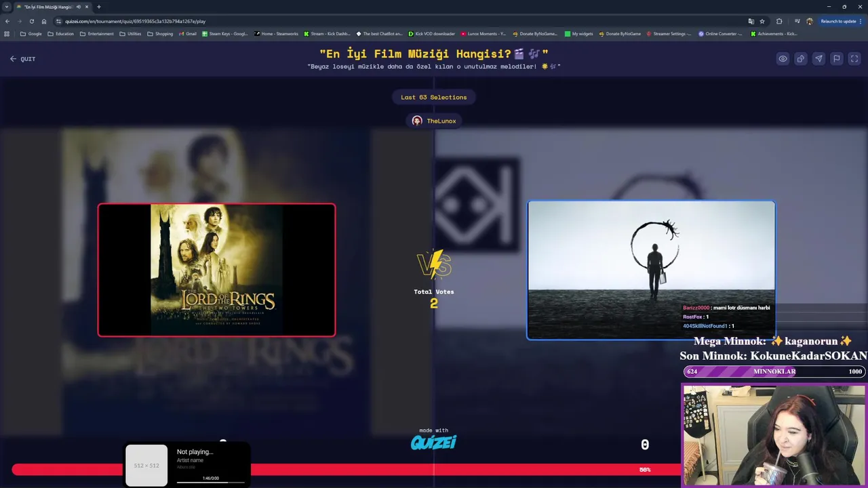The image size is (868, 488).
Task: Bookmark this page with star icon
Action: 762,21
